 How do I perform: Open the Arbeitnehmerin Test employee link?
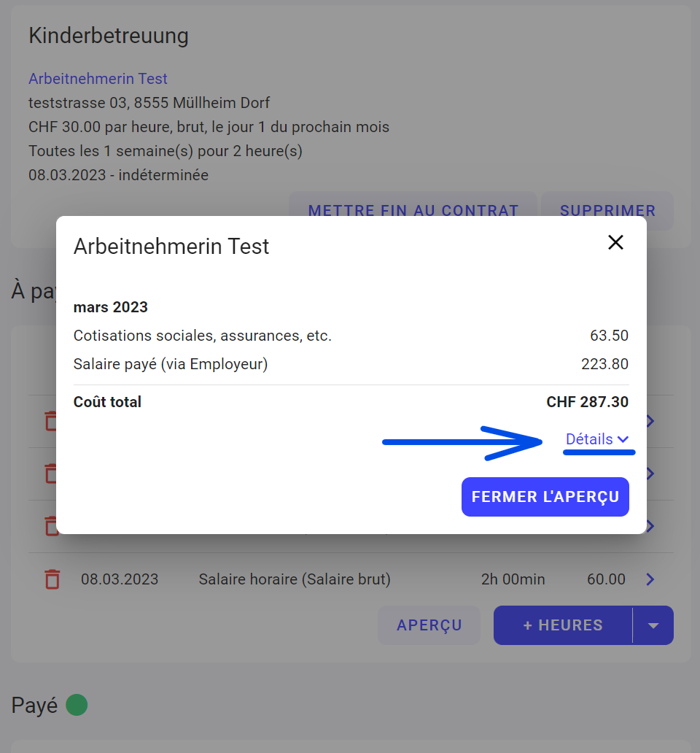98,79
